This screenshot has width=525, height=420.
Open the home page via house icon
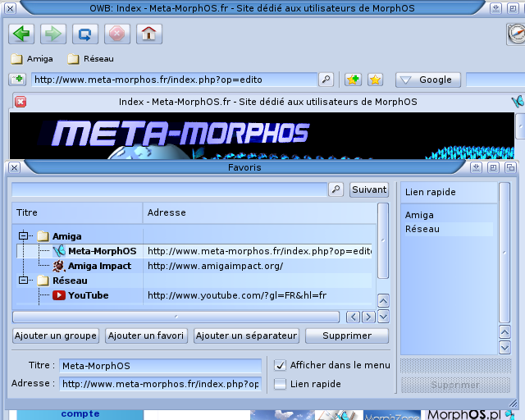(x=149, y=34)
